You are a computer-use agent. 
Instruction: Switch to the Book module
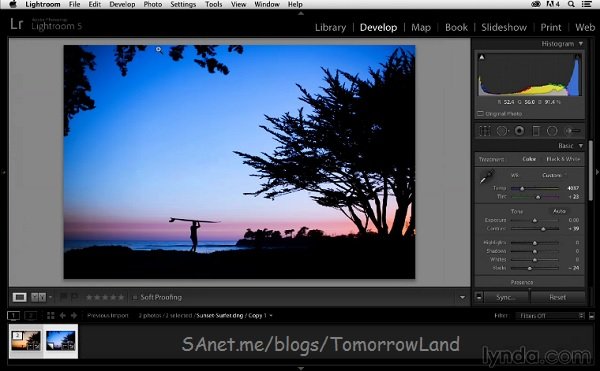(x=456, y=28)
